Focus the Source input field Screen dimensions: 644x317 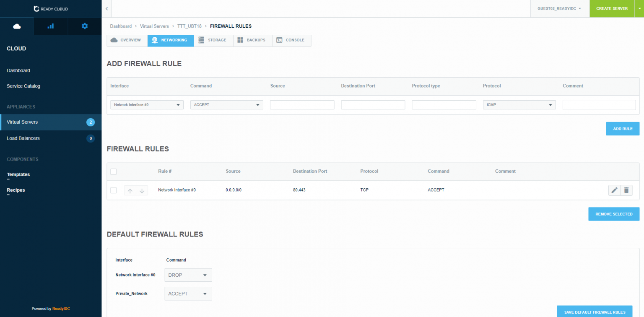click(302, 105)
